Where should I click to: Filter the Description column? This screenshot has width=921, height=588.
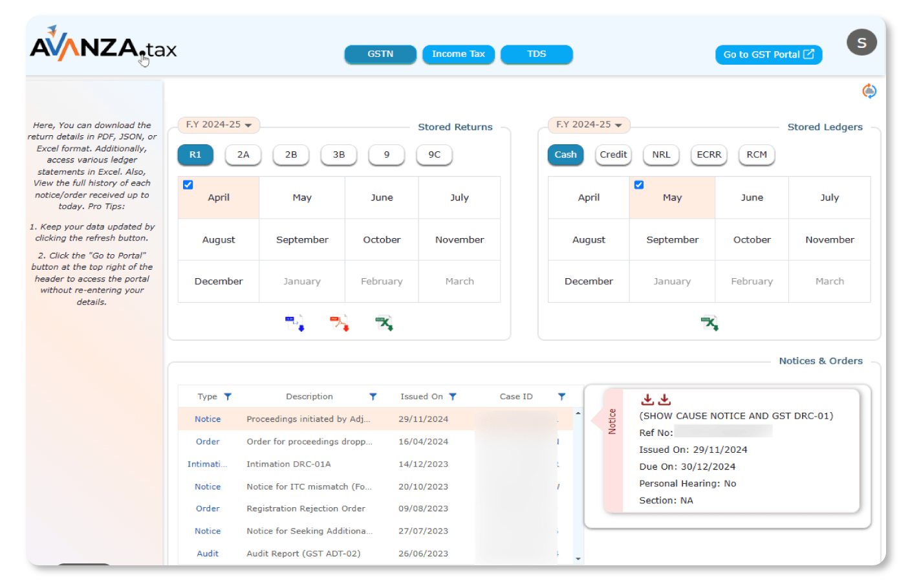point(373,397)
